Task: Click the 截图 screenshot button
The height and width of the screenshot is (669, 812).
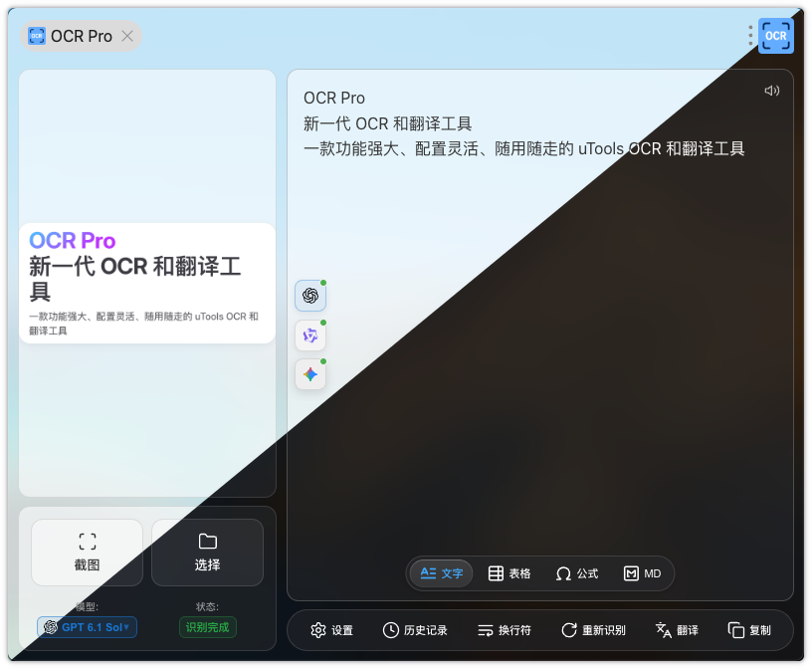Action: click(x=87, y=553)
